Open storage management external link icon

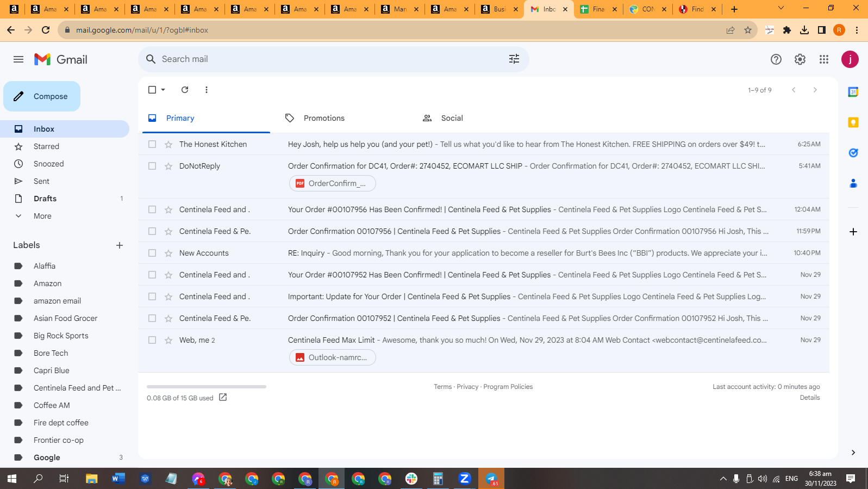(223, 398)
